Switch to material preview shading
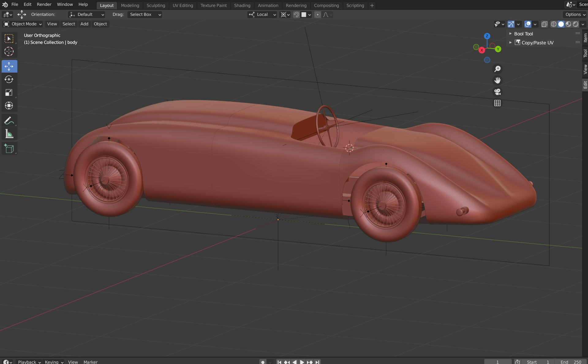Image resolution: width=588 pixels, height=364 pixels. click(568, 24)
